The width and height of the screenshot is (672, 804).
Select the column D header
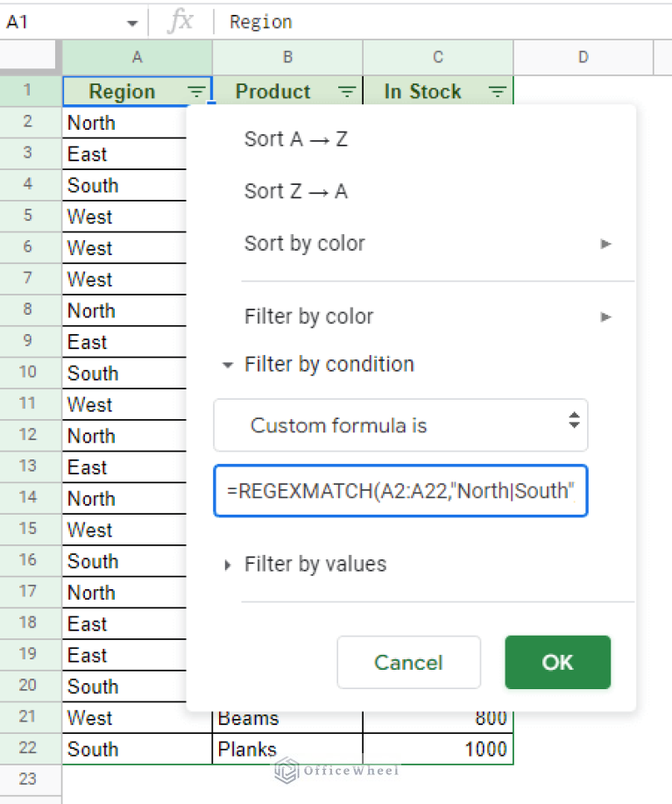tap(583, 57)
